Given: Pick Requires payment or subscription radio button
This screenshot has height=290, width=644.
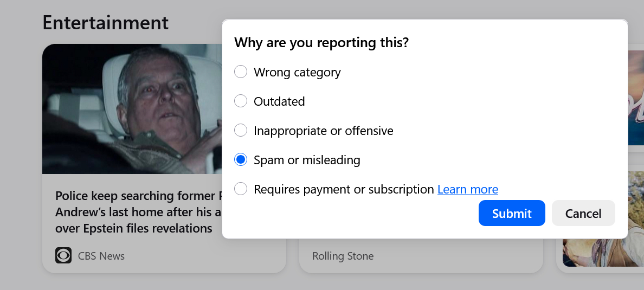Looking at the screenshot, I should tap(241, 189).
